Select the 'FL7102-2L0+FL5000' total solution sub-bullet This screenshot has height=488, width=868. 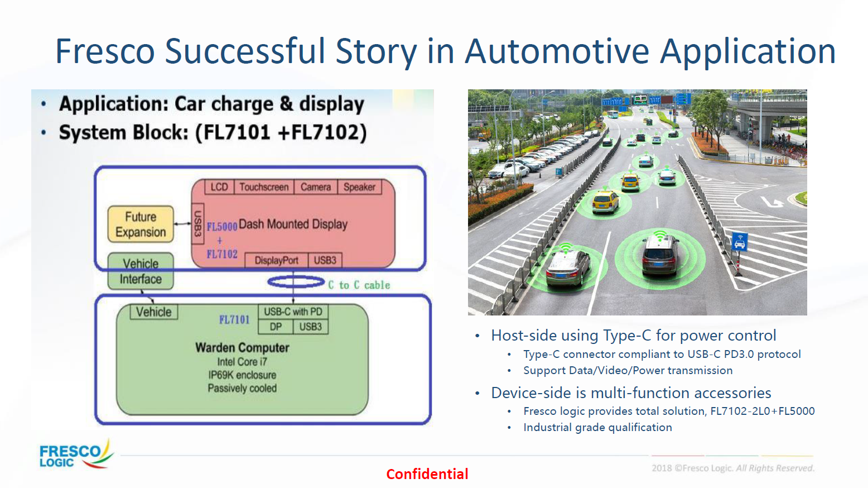pyautogui.click(x=669, y=412)
